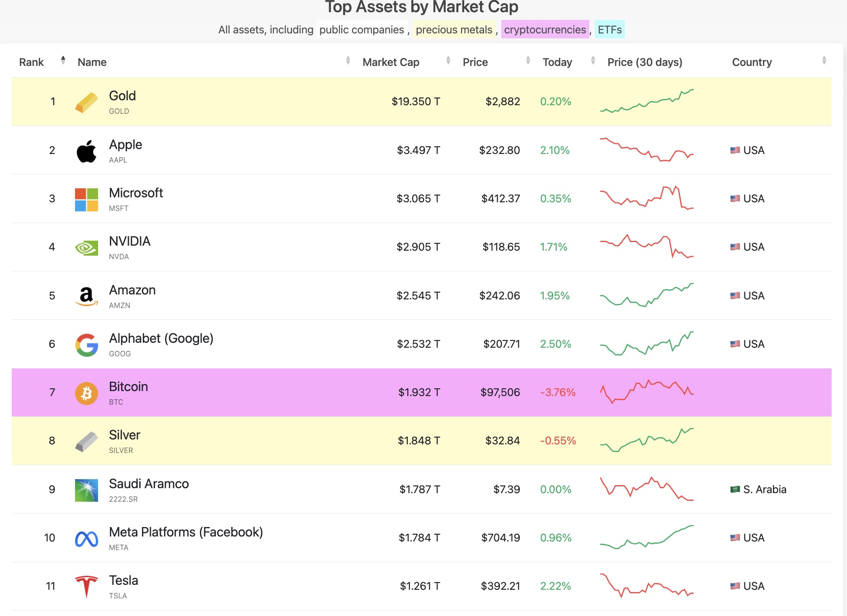Viewport: 847px width, 616px height.
Task: Click Tesla market cap $1.261 T
Action: coord(420,586)
